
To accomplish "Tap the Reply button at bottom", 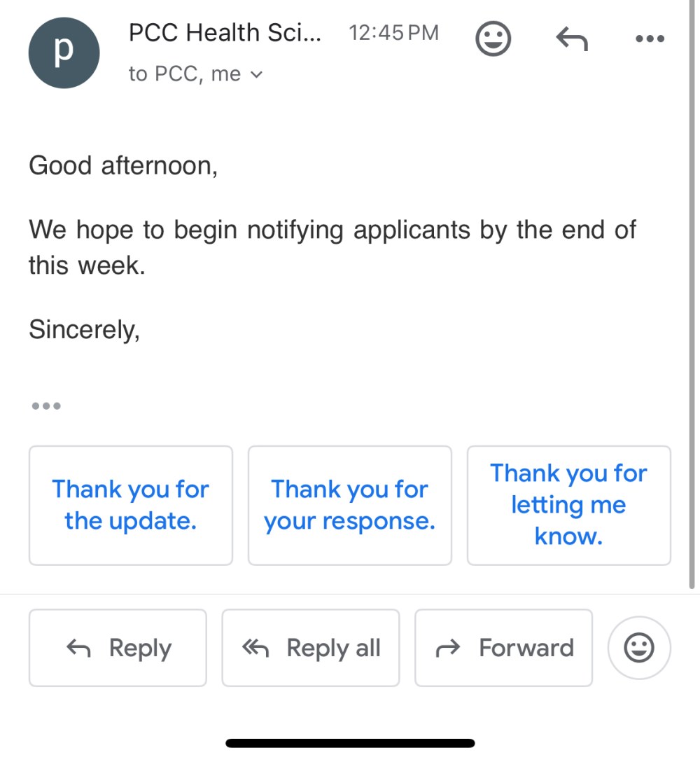I will 118,647.
